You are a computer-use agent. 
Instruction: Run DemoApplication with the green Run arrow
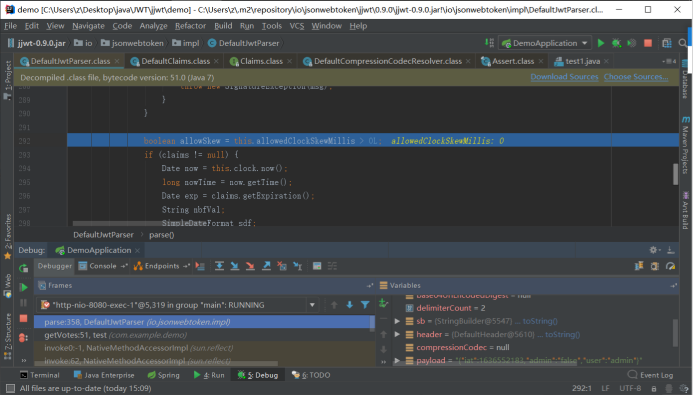point(601,43)
